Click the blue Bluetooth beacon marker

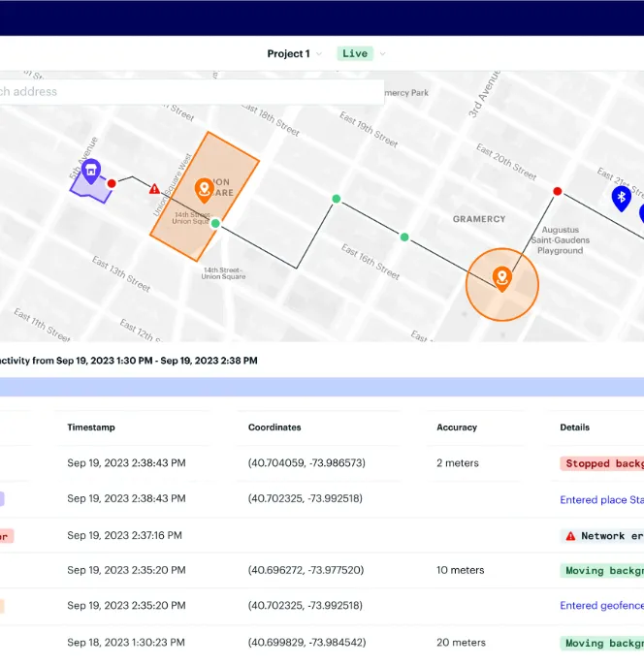pos(621,198)
